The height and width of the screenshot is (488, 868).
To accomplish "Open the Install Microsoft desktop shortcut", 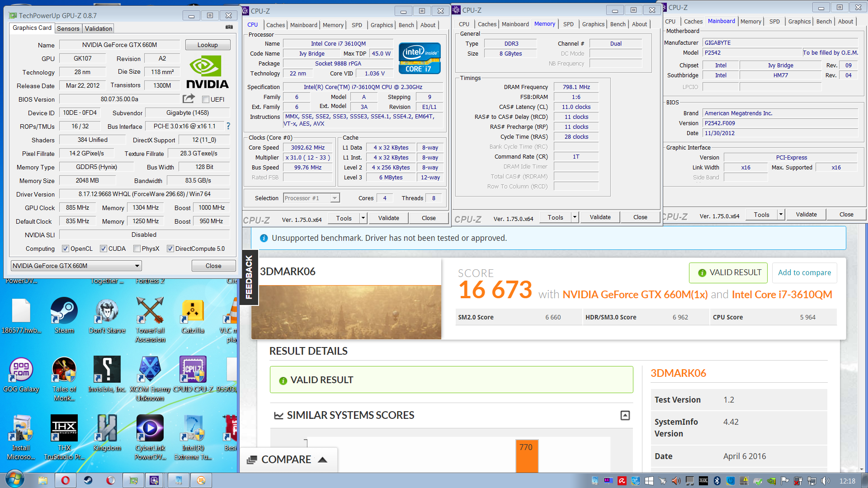I will (x=21, y=437).
